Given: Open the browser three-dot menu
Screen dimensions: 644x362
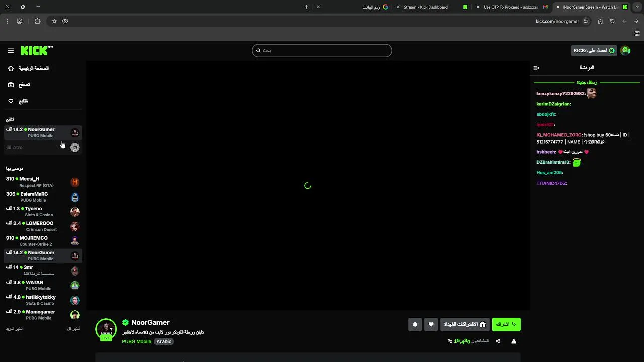Looking at the screenshot, I should tap(7, 21).
